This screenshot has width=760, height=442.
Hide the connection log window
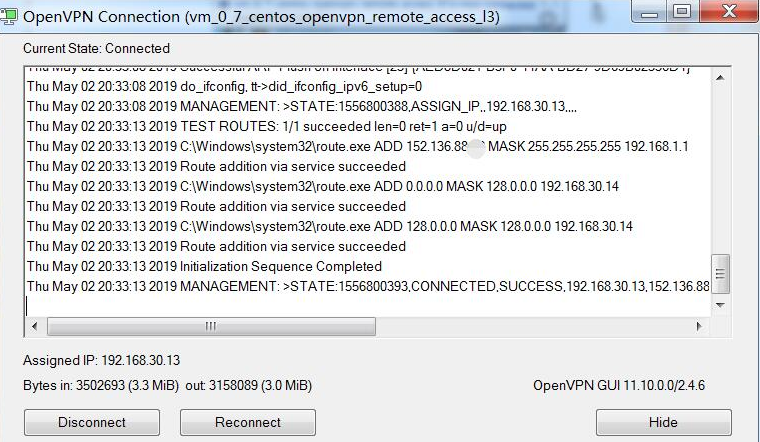point(663,422)
